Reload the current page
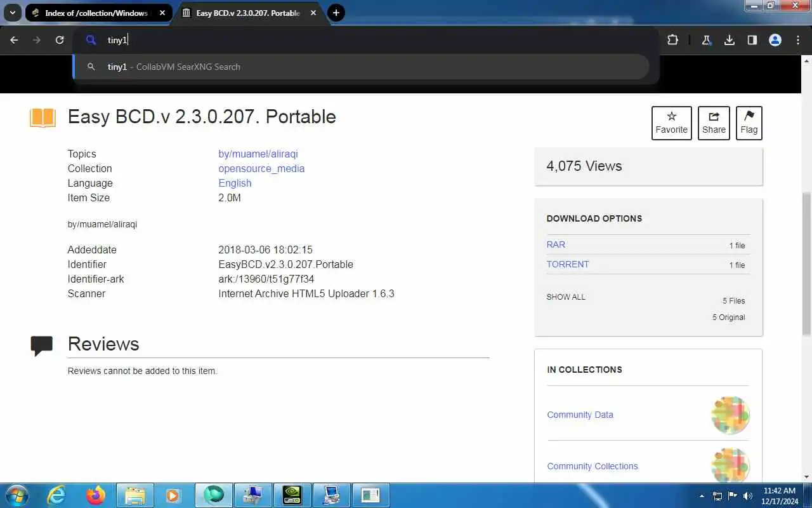Viewport: 812px width, 508px height. point(60,40)
